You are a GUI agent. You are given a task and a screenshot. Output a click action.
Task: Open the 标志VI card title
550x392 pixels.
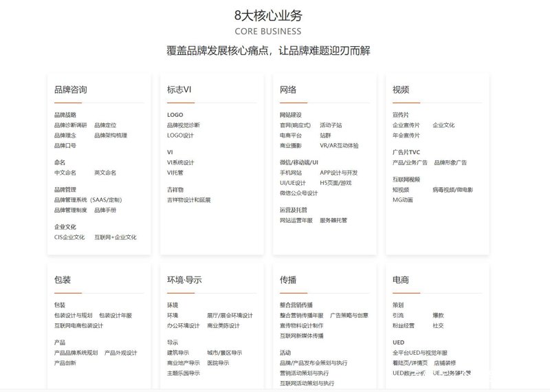(x=179, y=90)
